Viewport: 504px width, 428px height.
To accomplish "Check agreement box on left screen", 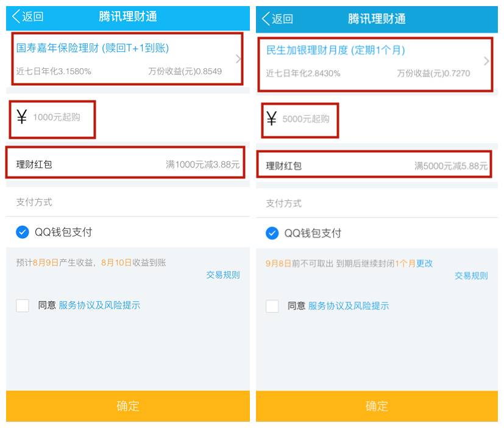I will tap(23, 306).
